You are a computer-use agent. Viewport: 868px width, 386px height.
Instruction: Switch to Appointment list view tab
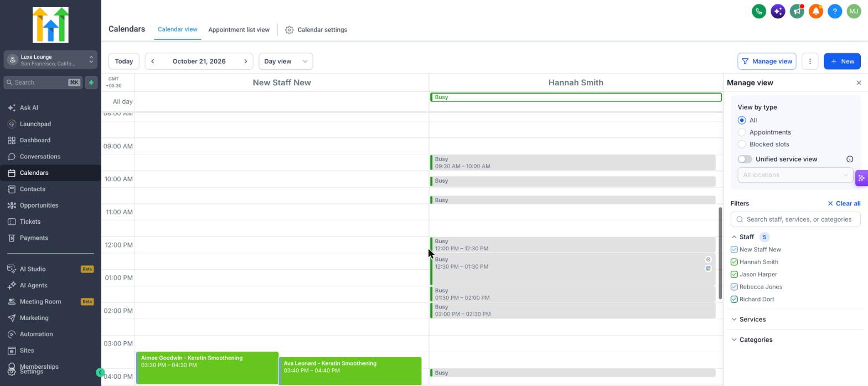[x=239, y=30]
